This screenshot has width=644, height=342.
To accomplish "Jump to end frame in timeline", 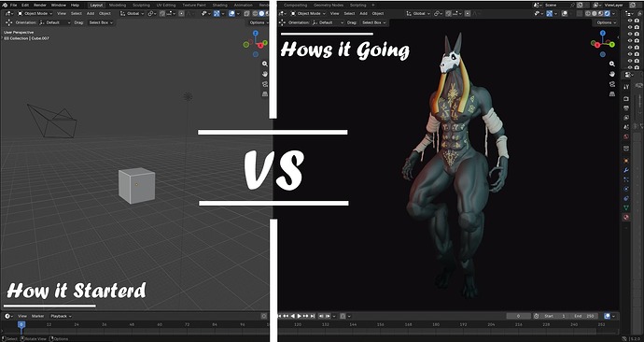I will point(313,316).
